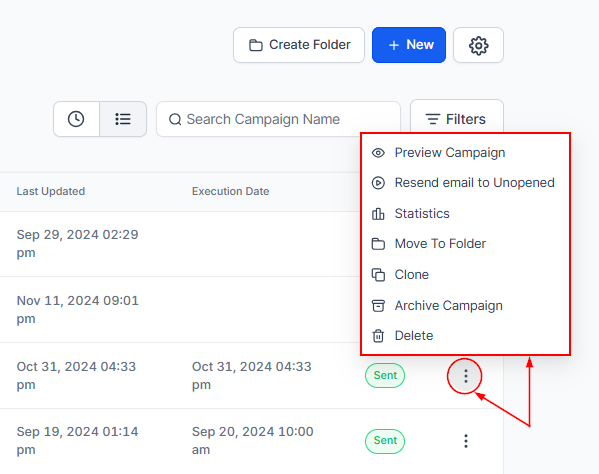The height and width of the screenshot is (474, 599).
Task: Click the play icon beside Resend email
Action: point(378,183)
